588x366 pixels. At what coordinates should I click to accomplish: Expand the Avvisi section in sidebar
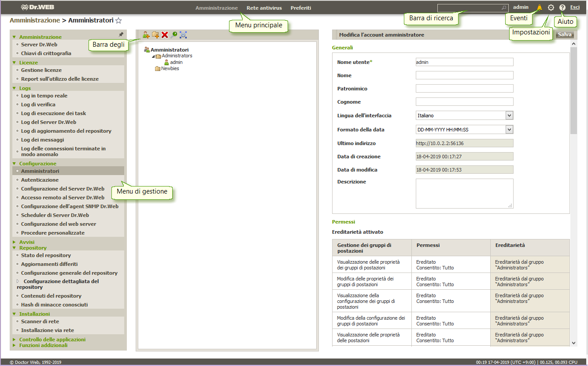pos(26,242)
